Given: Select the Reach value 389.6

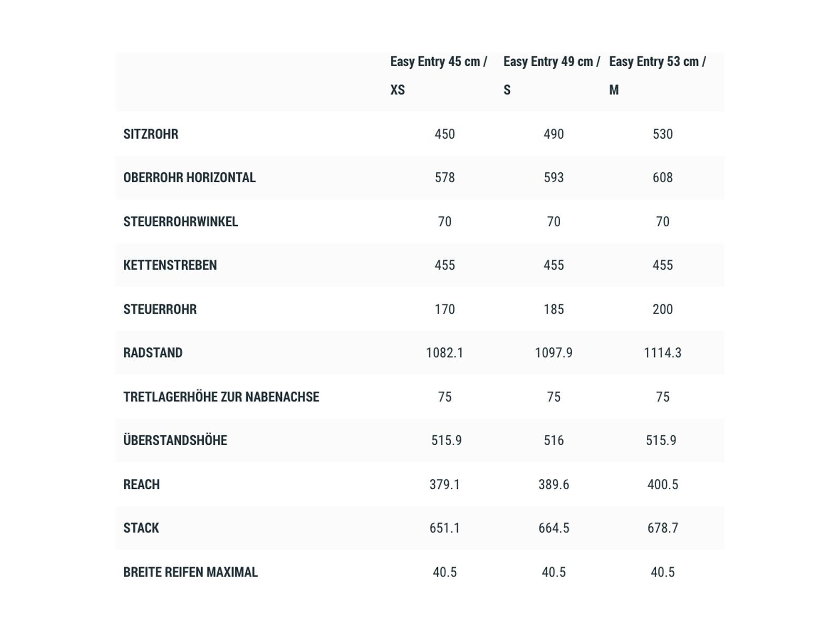Looking at the screenshot, I should click(554, 485).
